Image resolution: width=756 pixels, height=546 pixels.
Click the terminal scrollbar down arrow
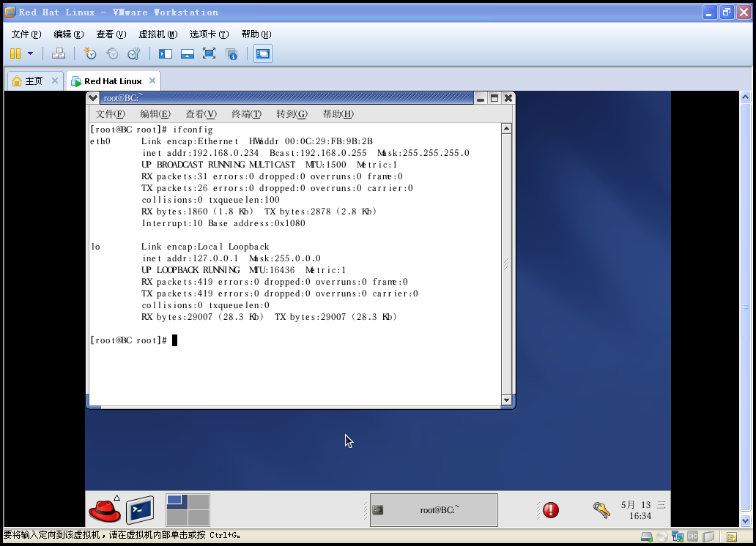(x=506, y=400)
